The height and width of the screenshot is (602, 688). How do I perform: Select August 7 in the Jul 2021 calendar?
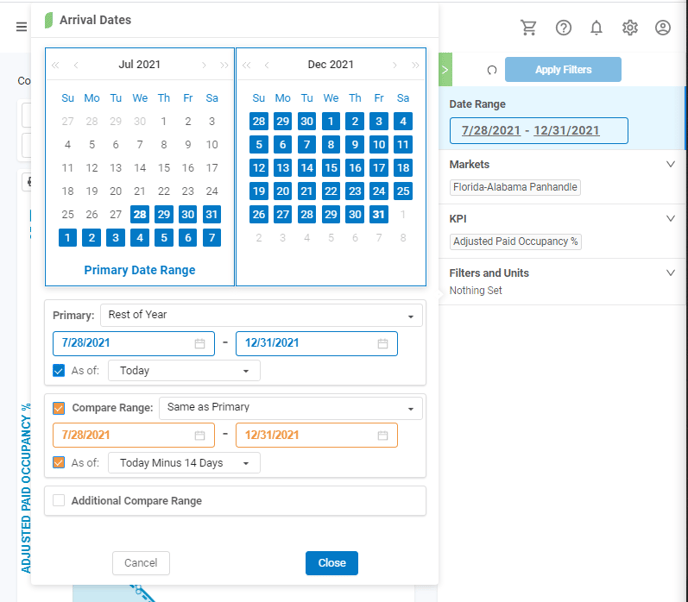coord(212,238)
